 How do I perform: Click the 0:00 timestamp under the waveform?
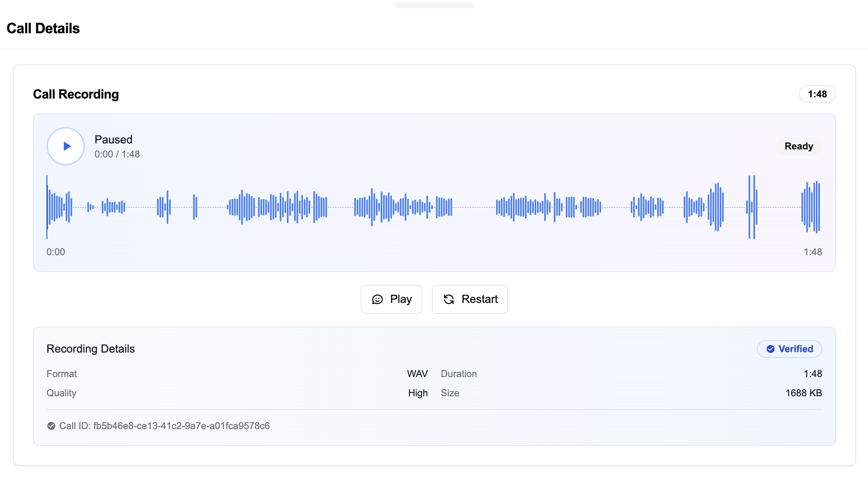click(x=56, y=252)
